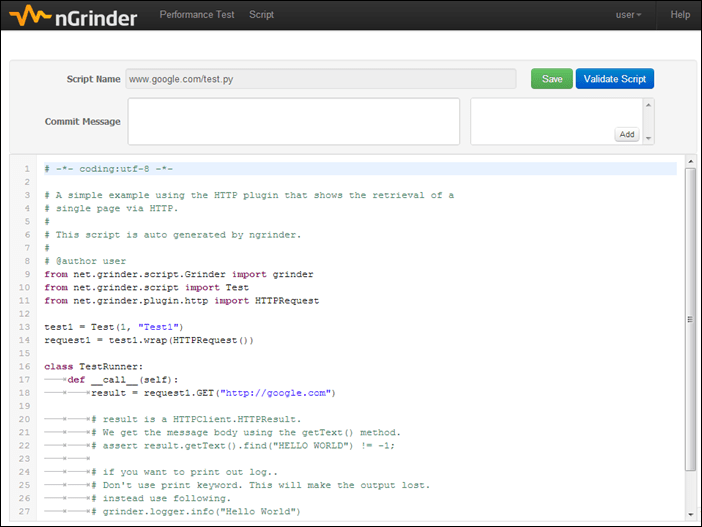
Task: Open the Help link
Action: pyautogui.click(x=680, y=15)
